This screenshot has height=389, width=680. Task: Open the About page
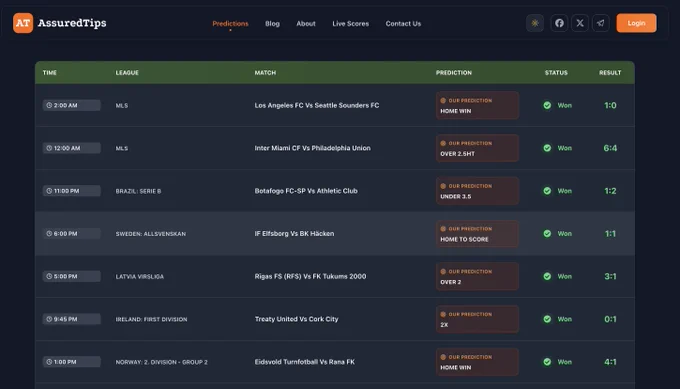(x=306, y=23)
